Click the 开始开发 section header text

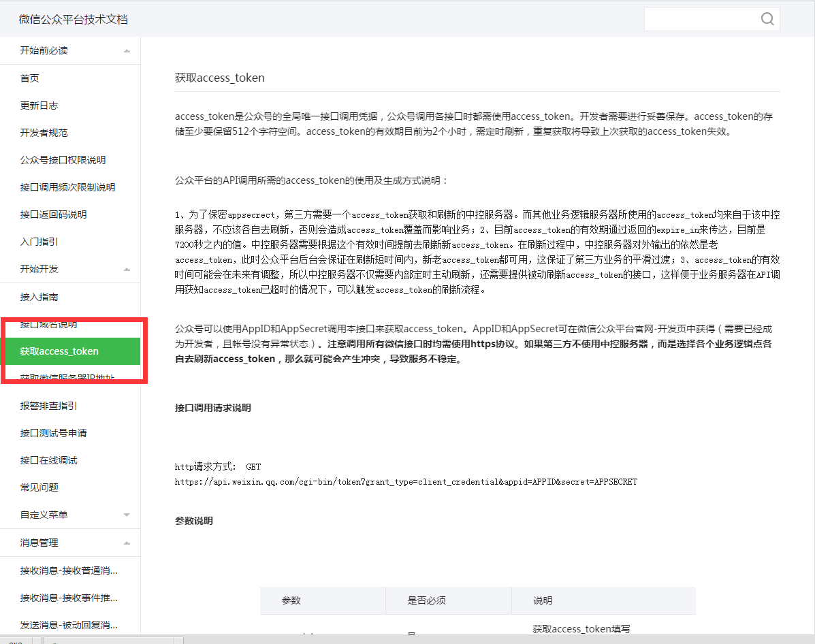pos(39,269)
